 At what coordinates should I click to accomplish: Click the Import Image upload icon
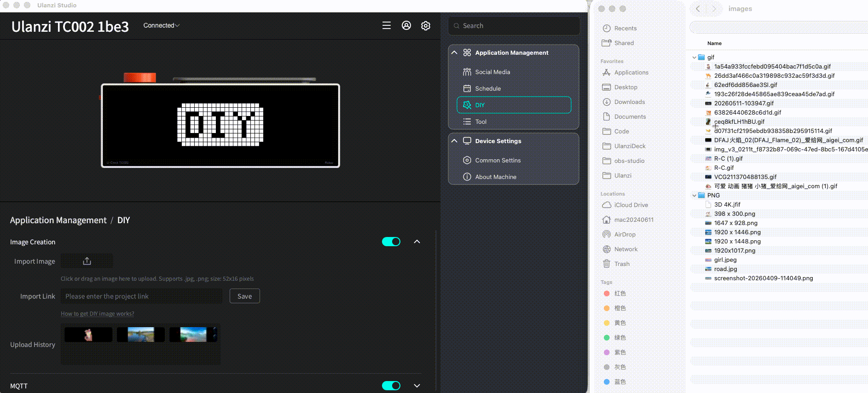tap(87, 261)
